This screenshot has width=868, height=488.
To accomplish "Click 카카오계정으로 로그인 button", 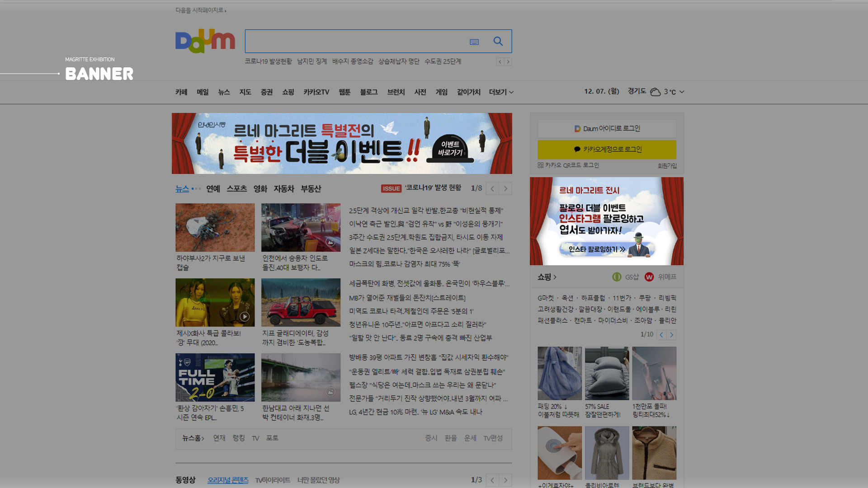I will [x=607, y=150].
